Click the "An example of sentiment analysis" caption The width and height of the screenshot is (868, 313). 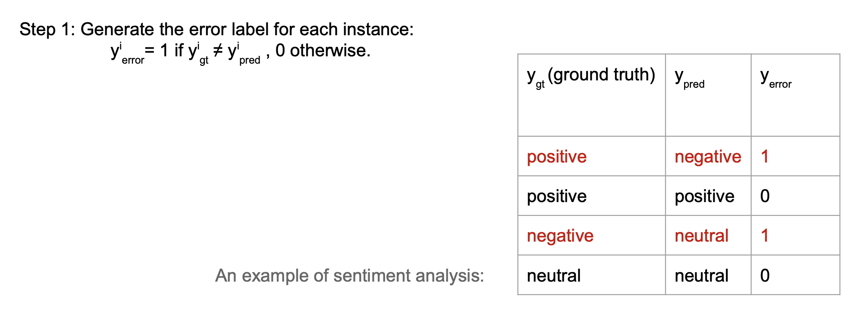[x=349, y=276]
